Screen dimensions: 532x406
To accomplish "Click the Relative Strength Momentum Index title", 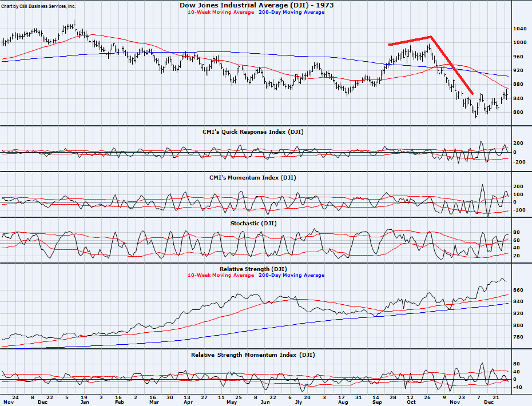I will (253, 355).
